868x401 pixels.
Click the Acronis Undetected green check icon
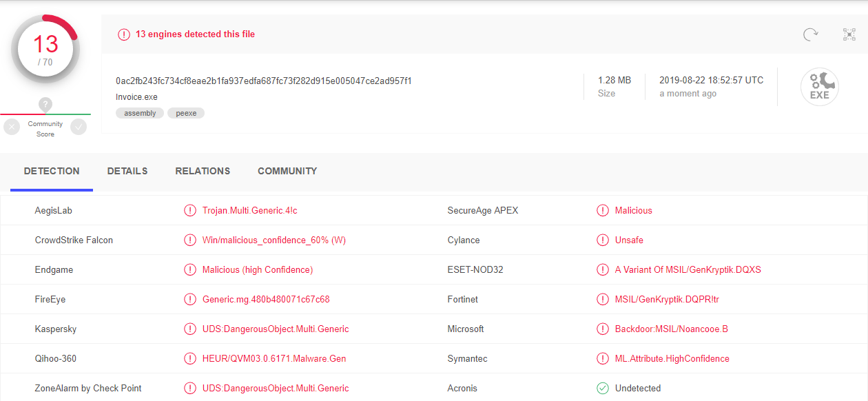[x=603, y=389]
